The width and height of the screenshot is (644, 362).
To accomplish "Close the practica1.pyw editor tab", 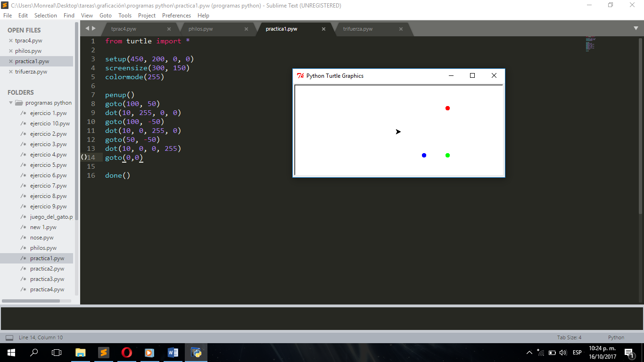I will click(x=323, y=29).
